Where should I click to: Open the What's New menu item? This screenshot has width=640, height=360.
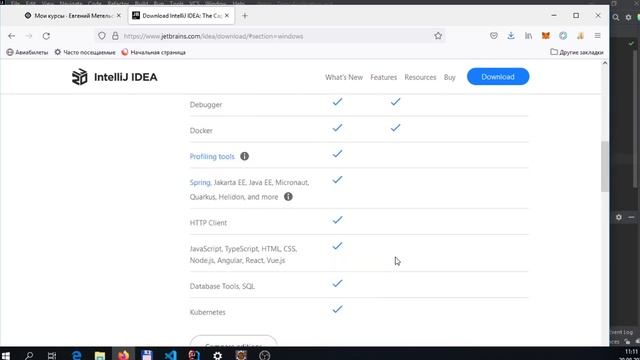click(344, 77)
